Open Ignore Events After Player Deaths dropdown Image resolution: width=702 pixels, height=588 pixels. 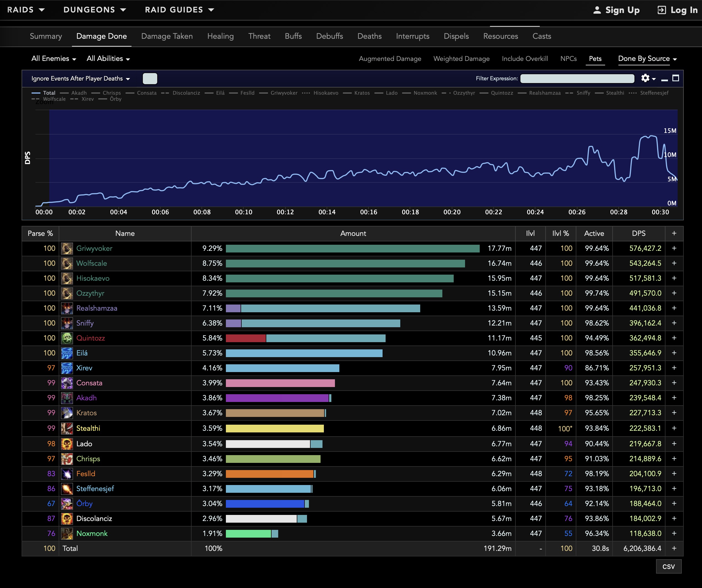[x=80, y=79]
